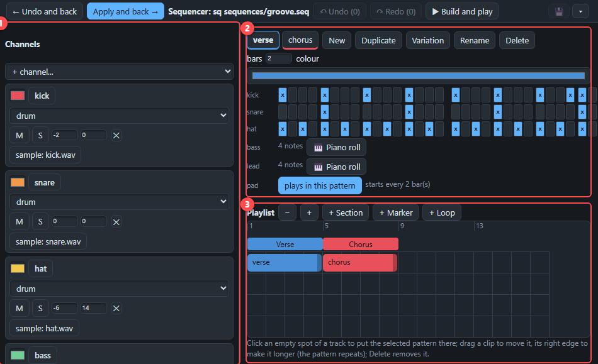This screenshot has width=598, height=364.
Task: Click bar 13 on the playlist ruler
Action: click(480, 226)
